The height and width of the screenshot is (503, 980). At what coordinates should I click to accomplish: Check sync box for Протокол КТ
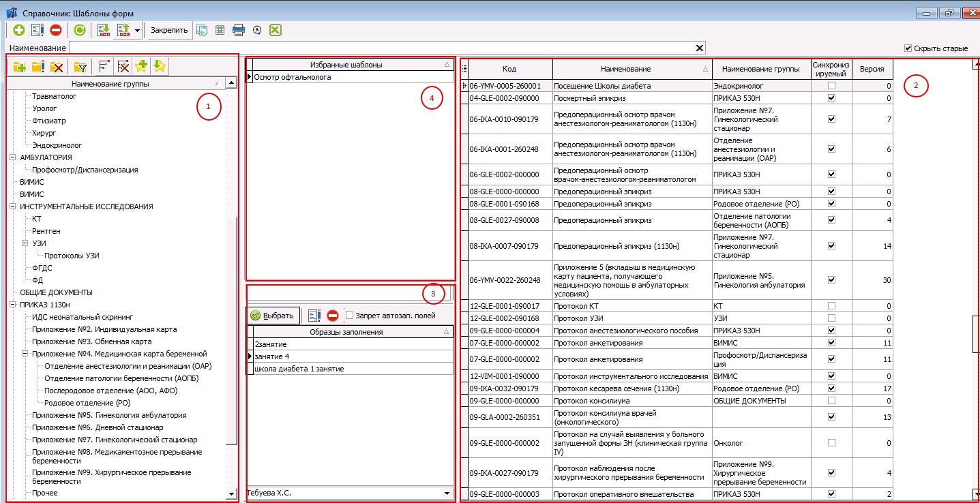pyautogui.click(x=831, y=306)
